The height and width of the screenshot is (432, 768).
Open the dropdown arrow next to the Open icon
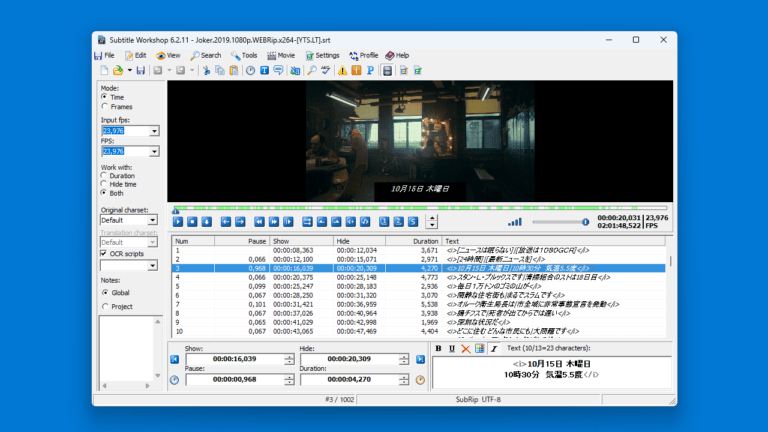(x=129, y=71)
